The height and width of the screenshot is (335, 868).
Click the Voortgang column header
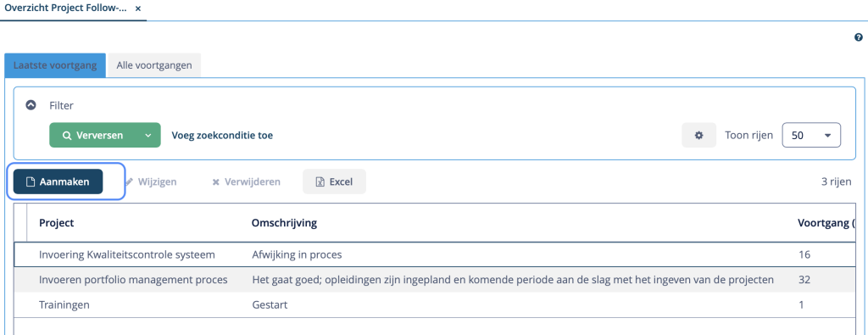coord(826,222)
